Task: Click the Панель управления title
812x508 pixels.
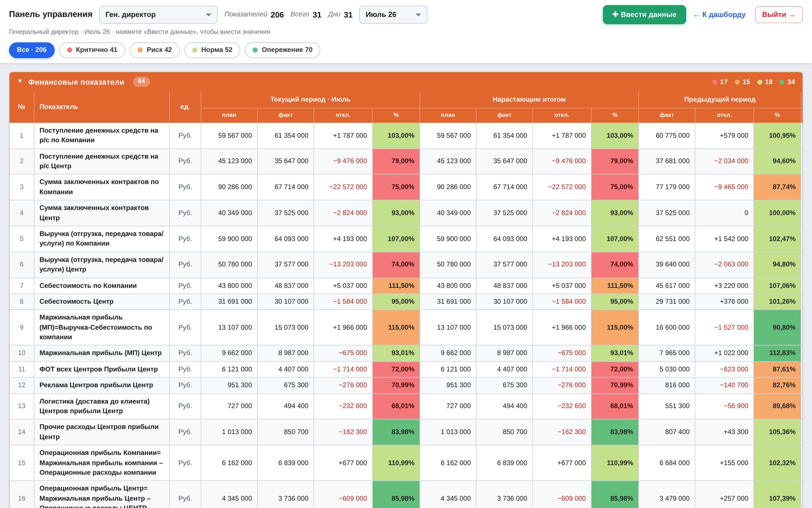Action: point(51,14)
